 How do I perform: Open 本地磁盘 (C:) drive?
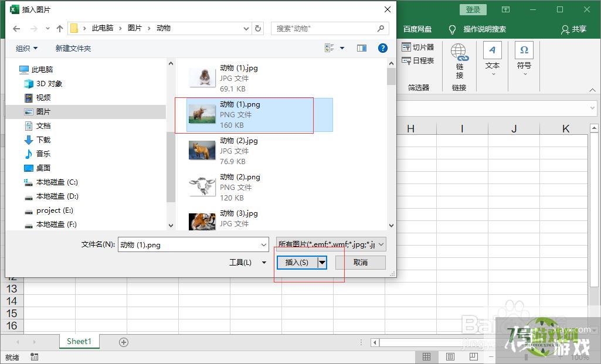click(x=51, y=182)
